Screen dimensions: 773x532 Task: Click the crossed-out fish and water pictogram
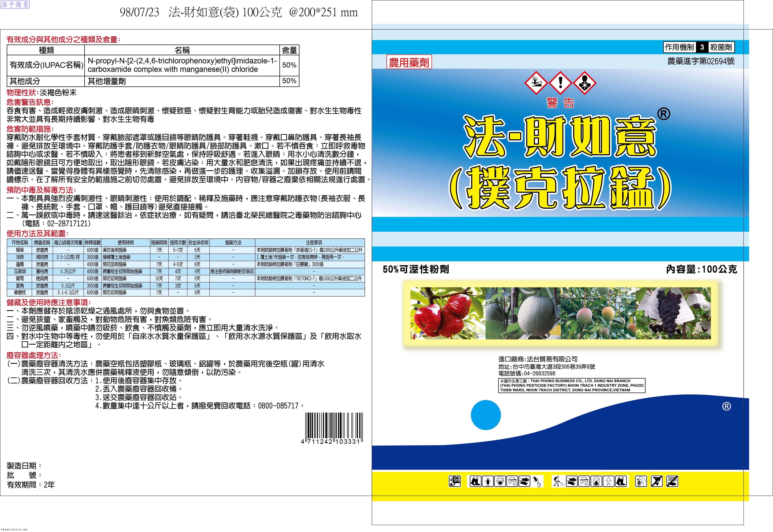[672, 481]
